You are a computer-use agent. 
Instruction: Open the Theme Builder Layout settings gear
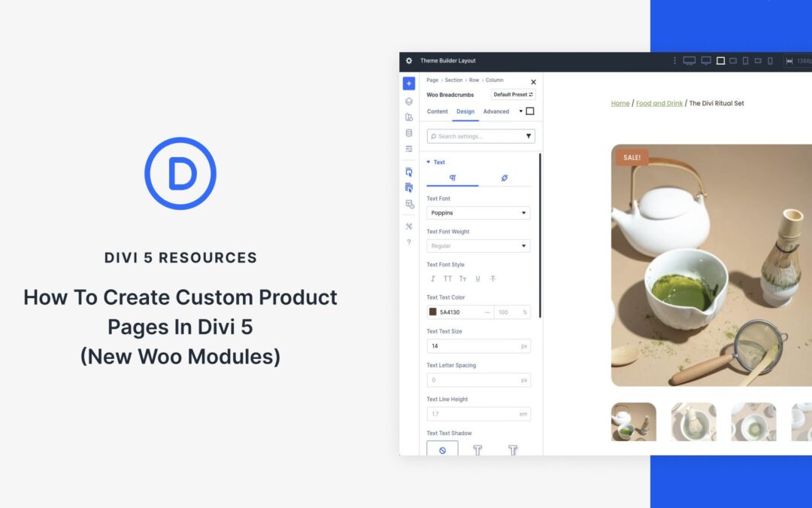click(409, 61)
